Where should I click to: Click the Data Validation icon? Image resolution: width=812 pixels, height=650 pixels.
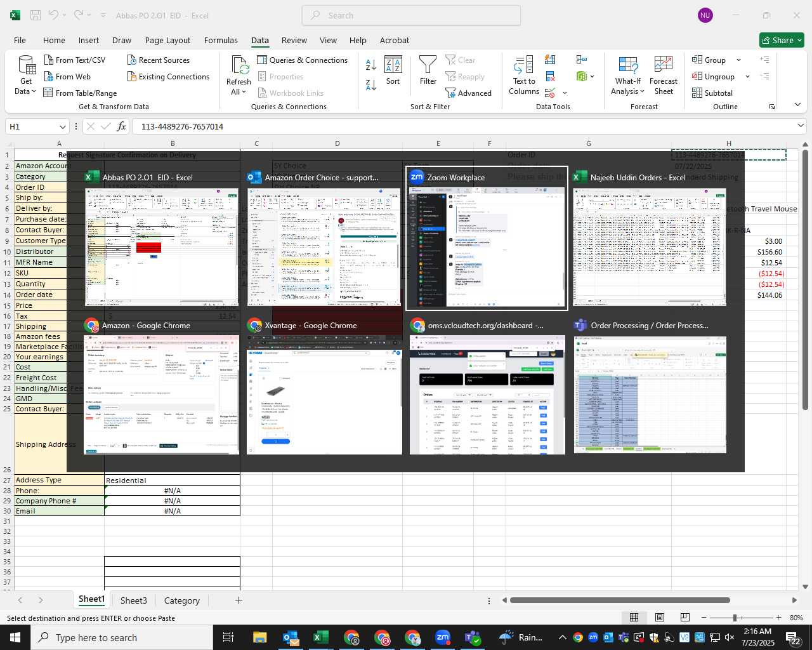[x=550, y=93]
